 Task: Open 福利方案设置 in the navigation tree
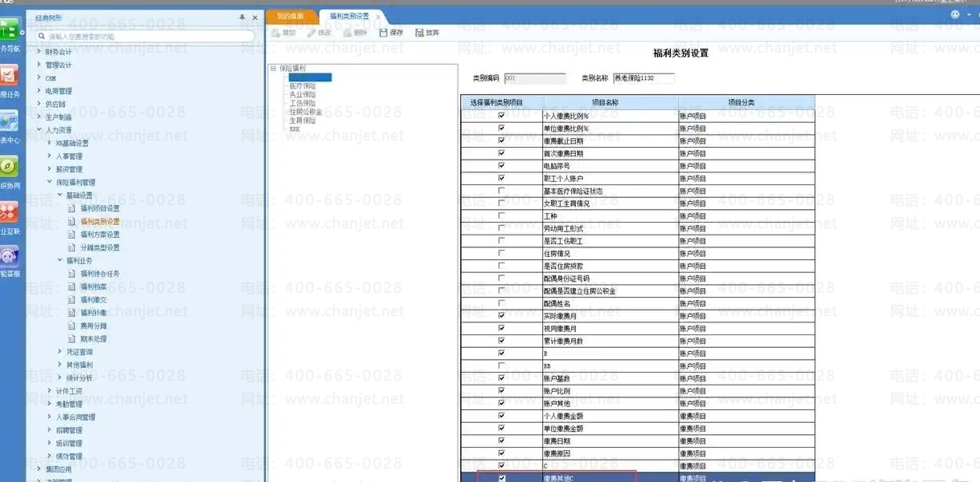point(100,235)
